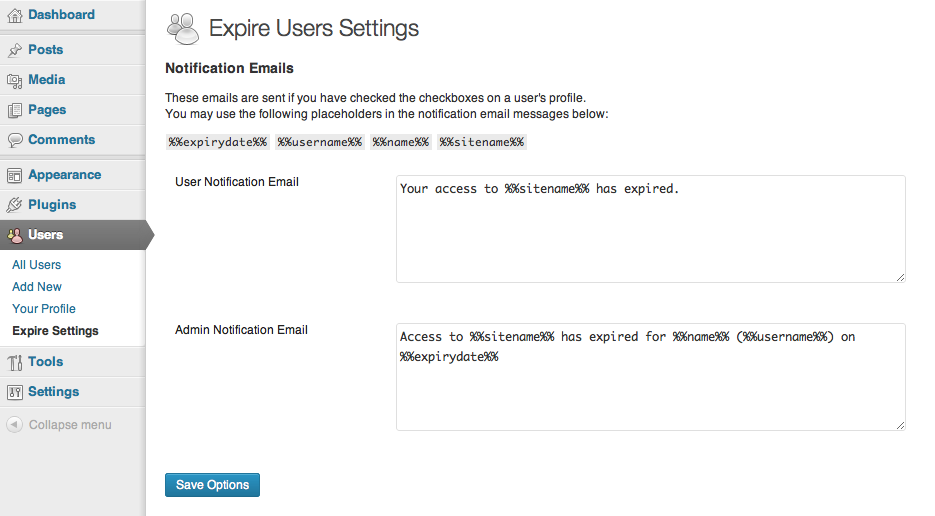The width and height of the screenshot is (935, 516).
Task: Click the Collapse menu arrow icon
Action: pos(14,425)
